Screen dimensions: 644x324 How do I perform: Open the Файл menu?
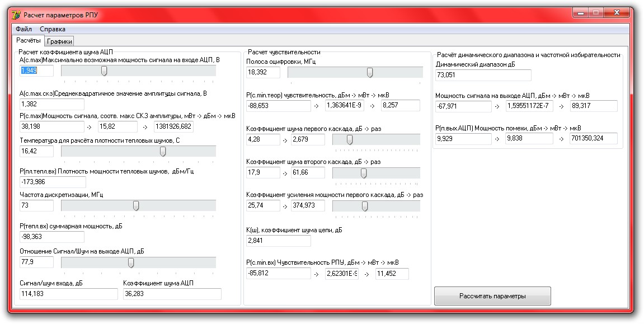24,29
